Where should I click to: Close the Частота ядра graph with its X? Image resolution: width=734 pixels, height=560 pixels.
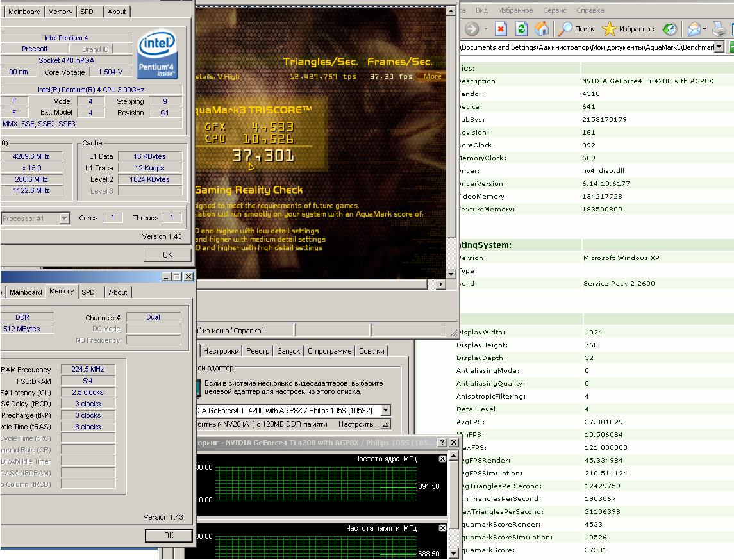[x=442, y=459]
